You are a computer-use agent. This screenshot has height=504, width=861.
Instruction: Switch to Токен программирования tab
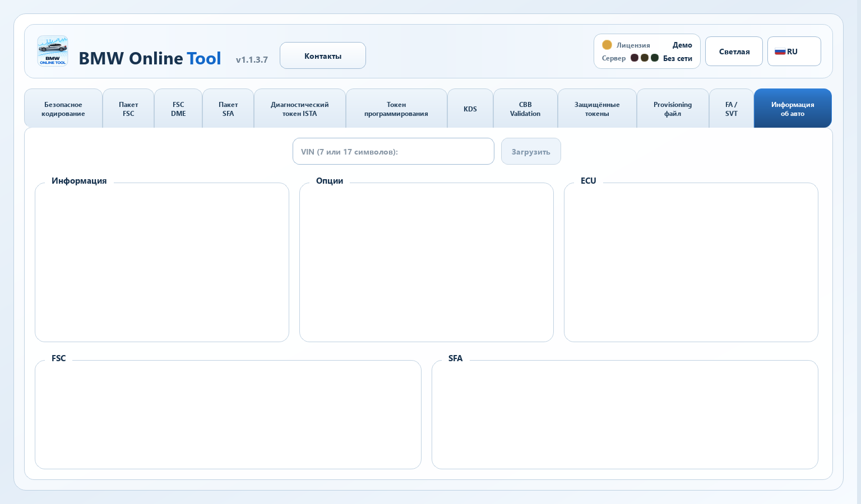click(x=396, y=109)
